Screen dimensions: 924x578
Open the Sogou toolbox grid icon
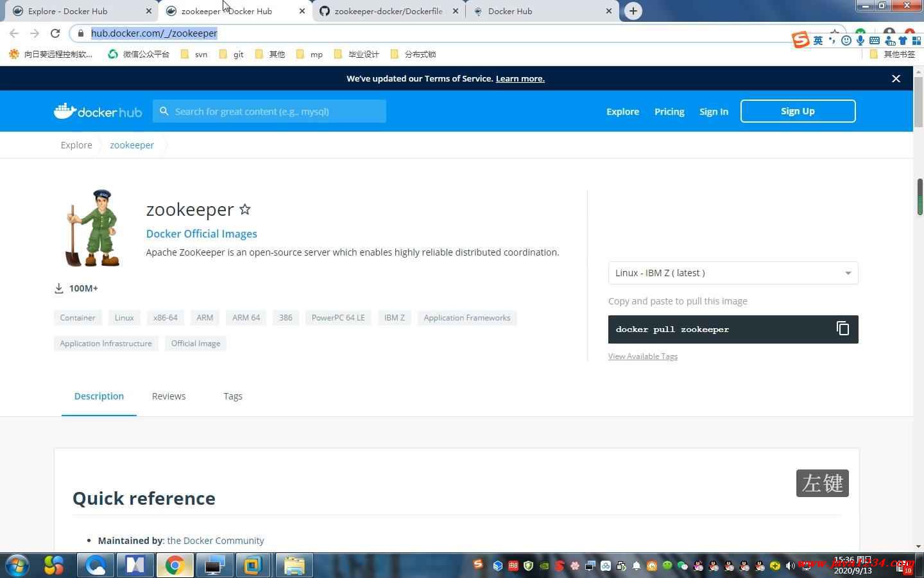click(917, 40)
